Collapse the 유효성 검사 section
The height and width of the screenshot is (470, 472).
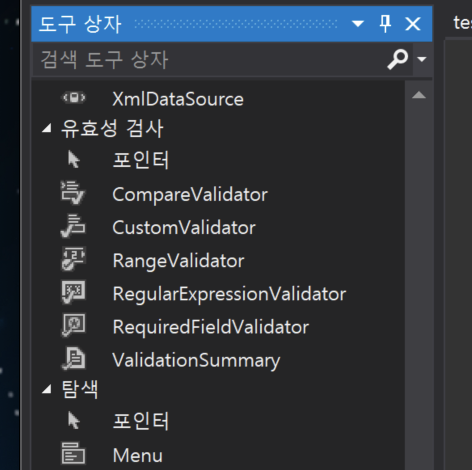[x=47, y=128]
